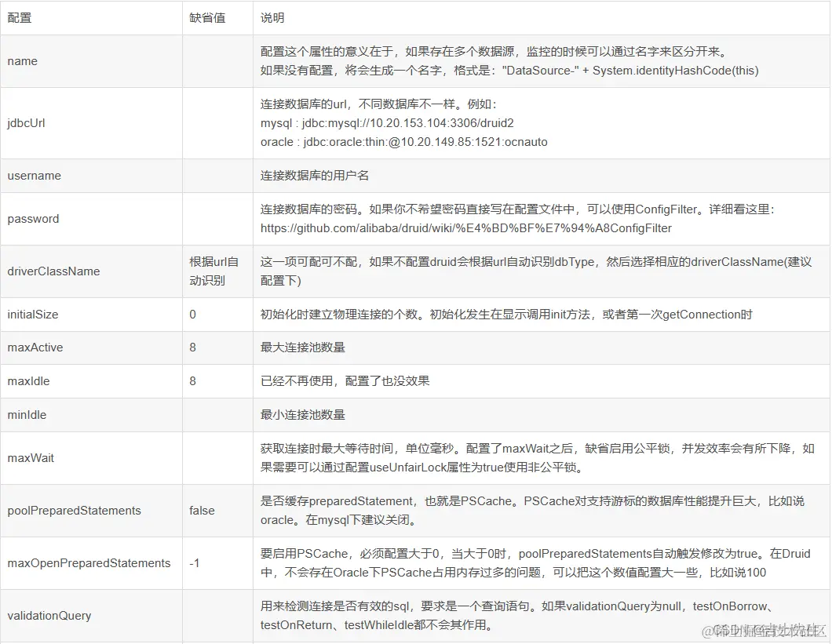Click the '最小连接池数量' description
832x644 pixels.
302,415
